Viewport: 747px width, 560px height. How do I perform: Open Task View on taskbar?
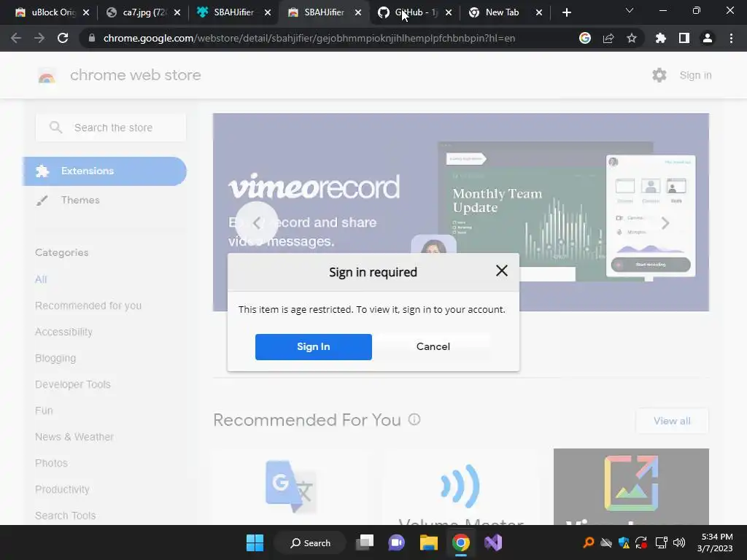(365, 542)
